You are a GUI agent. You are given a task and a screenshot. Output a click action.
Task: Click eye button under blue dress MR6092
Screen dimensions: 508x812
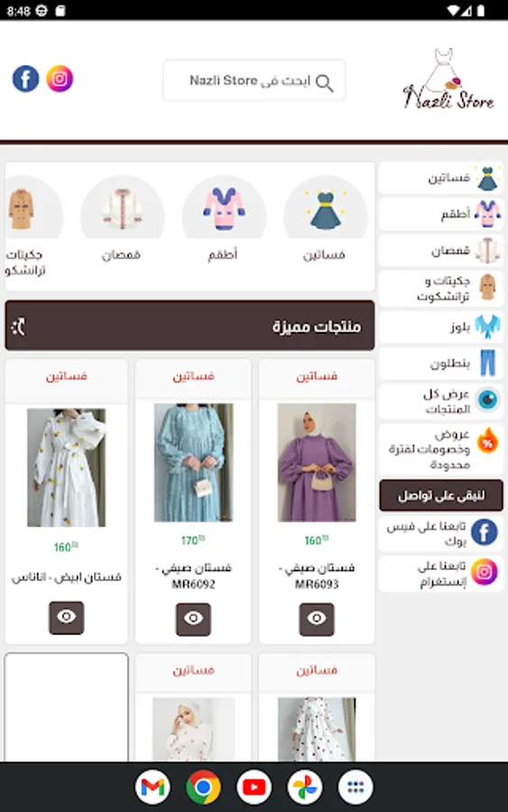pos(193,619)
